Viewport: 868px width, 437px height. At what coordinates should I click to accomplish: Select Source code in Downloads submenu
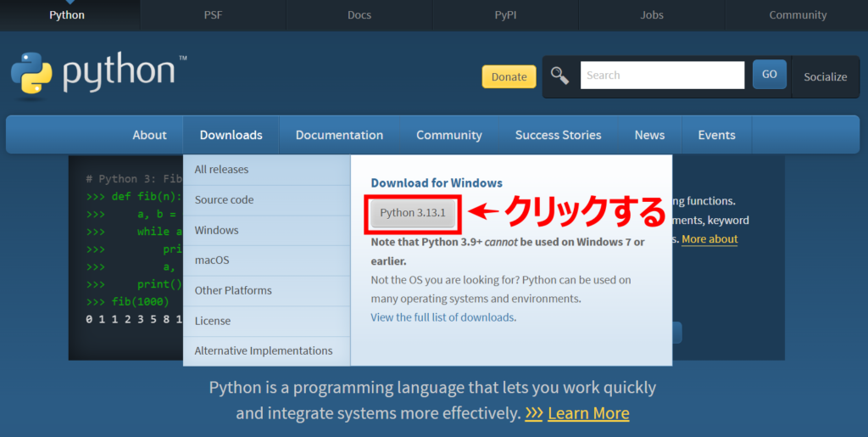[267, 200]
